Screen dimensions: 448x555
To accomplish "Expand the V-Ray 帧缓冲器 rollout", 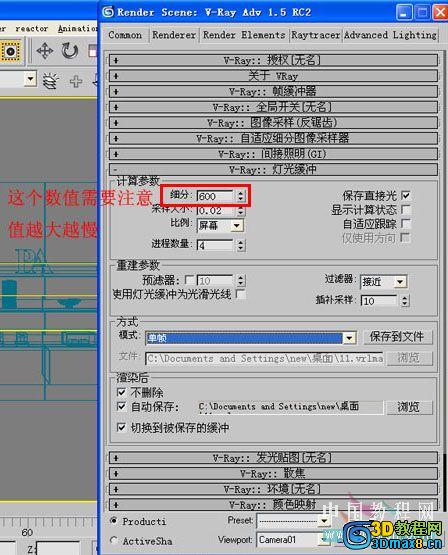I will (x=273, y=91).
